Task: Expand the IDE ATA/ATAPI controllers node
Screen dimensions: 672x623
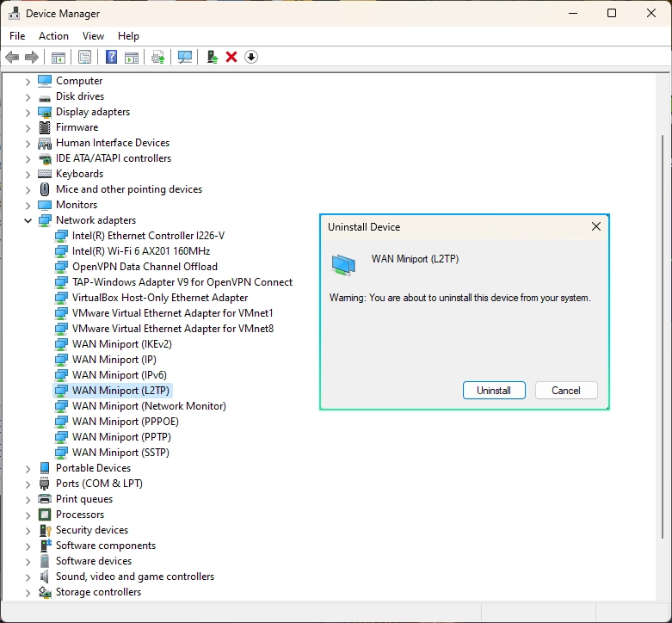Action: pyautogui.click(x=28, y=159)
